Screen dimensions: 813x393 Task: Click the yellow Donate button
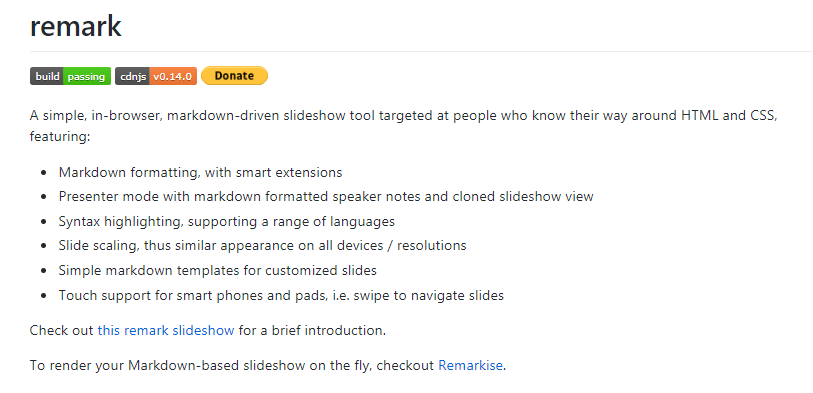coord(234,76)
